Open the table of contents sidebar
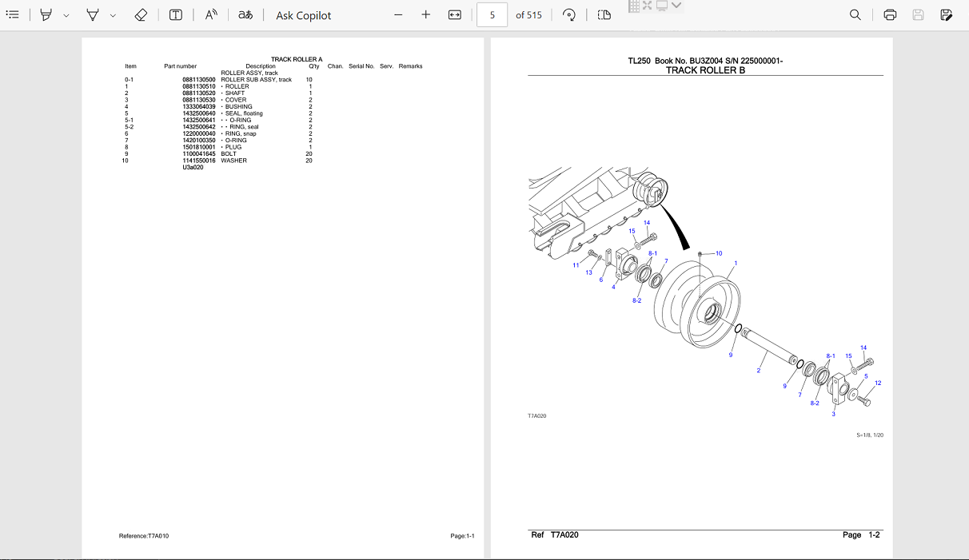The width and height of the screenshot is (969, 560). (12, 14)
